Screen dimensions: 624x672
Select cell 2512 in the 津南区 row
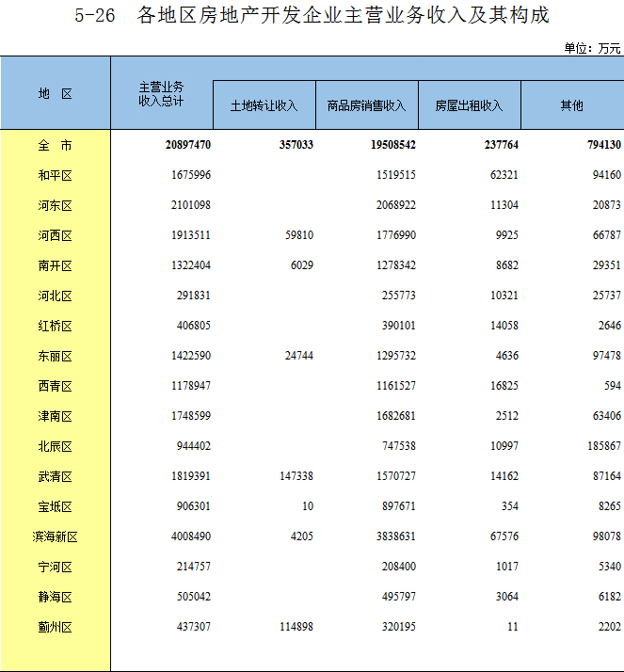[x=507, y=416]
